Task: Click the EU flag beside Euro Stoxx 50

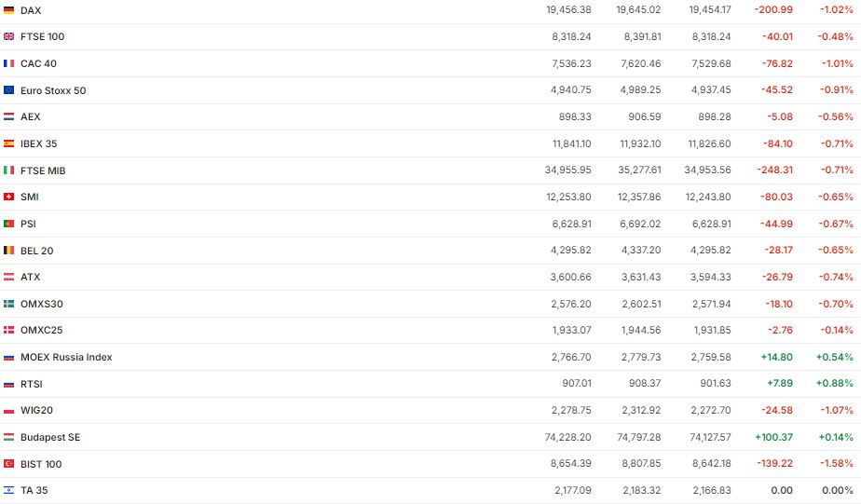Action: 9,90
